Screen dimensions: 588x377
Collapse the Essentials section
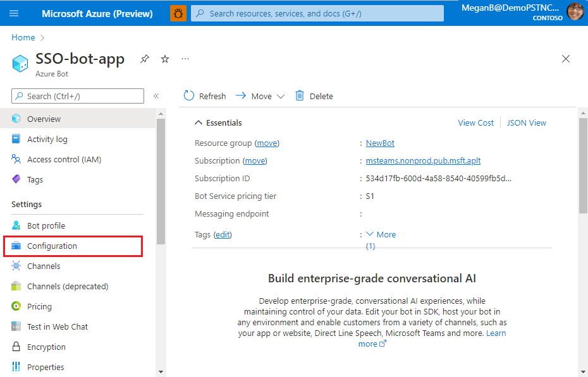coord(199,123)
